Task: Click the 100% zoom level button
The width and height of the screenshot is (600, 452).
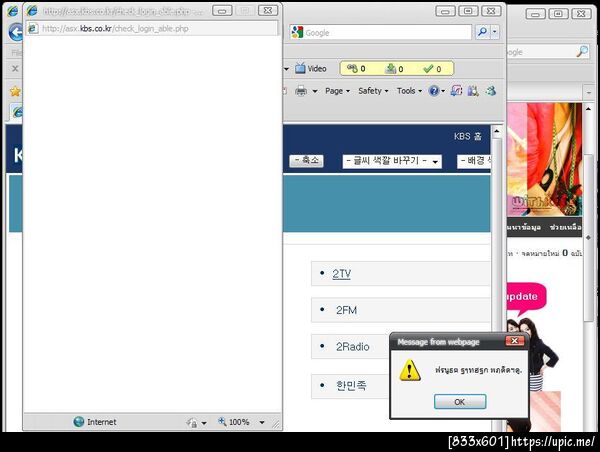Action: click(234, 422)
